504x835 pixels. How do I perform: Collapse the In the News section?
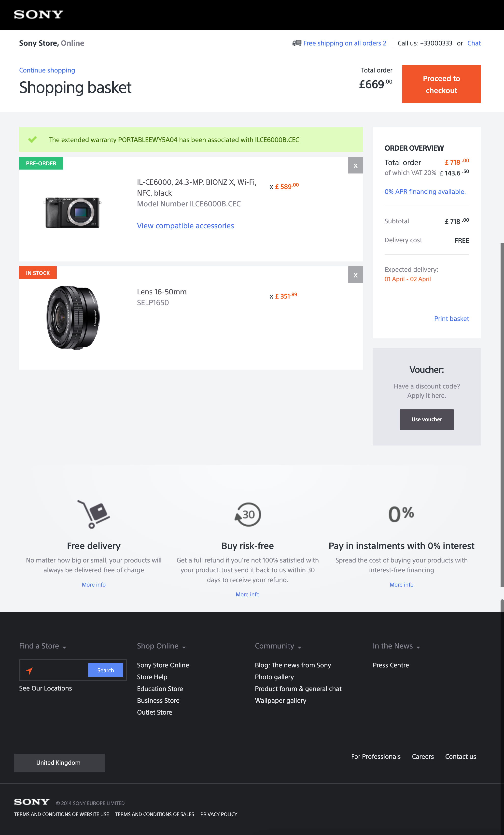coord(396,646)
